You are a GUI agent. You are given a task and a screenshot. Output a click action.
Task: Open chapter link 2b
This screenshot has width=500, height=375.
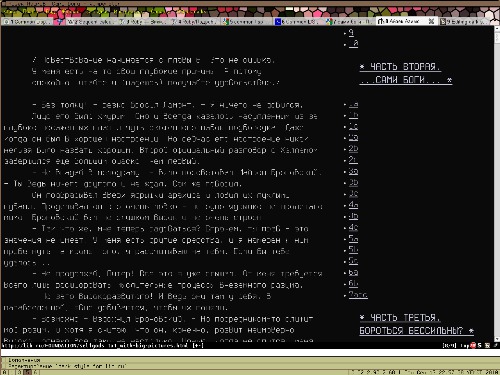coord(353,149)
